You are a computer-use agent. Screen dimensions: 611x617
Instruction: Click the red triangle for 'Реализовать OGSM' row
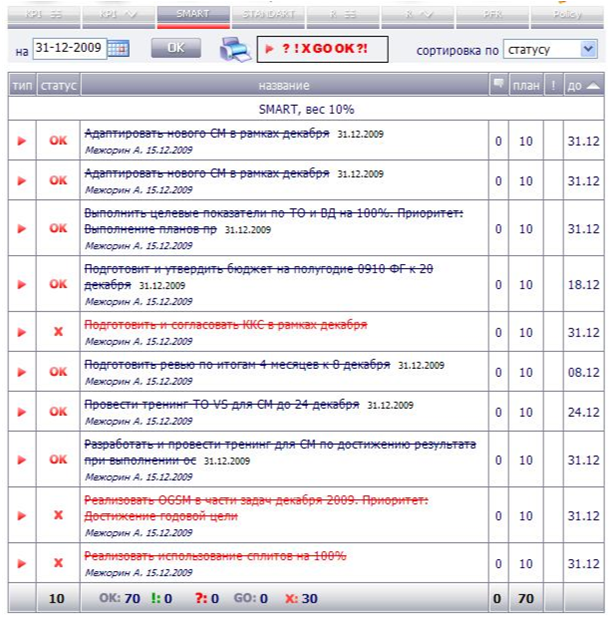[22, 516]
